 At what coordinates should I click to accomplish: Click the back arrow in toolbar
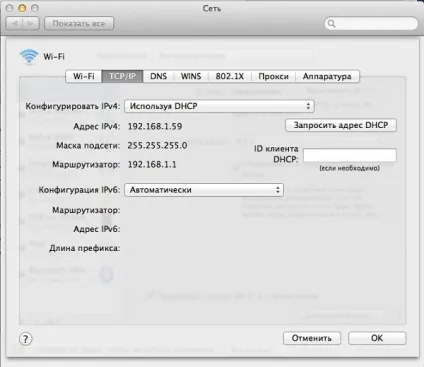pos(15,24)
